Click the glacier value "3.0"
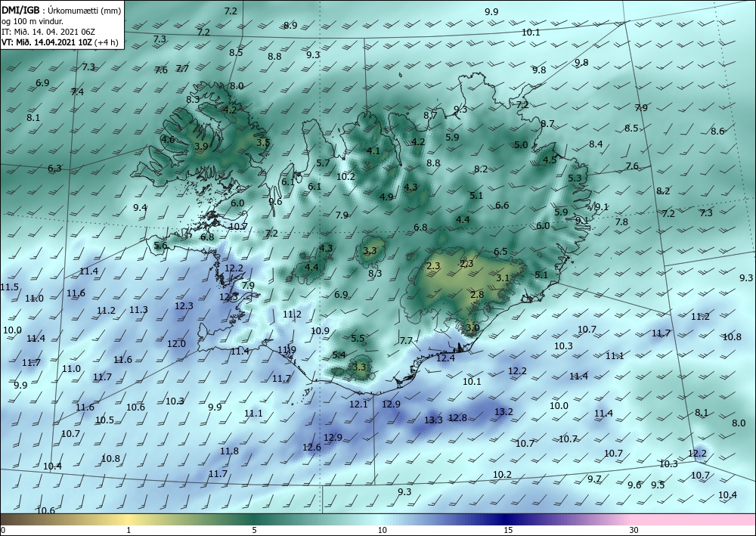Viewport: 756px width, 536px height. tap(473, 328)
